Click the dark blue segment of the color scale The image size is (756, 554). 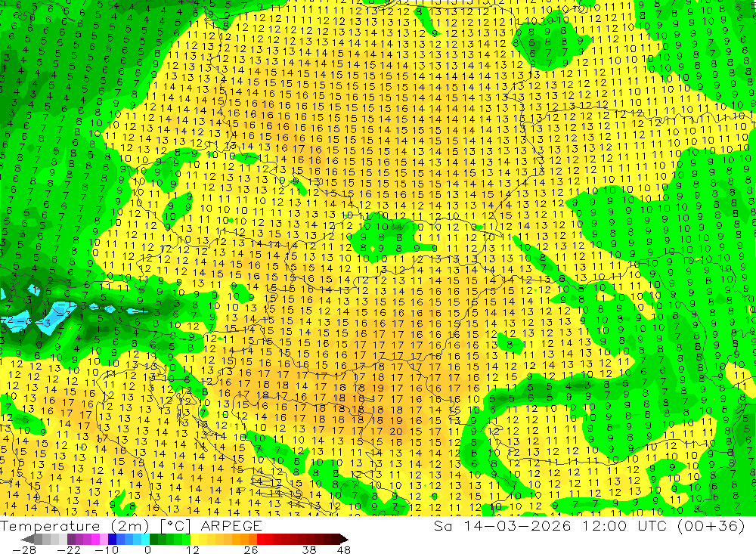click(x=112, y=539)
